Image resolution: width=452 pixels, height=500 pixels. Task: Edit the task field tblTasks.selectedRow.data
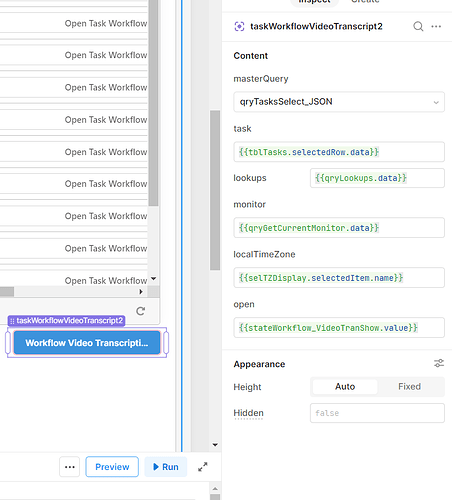tap(339, 152)
